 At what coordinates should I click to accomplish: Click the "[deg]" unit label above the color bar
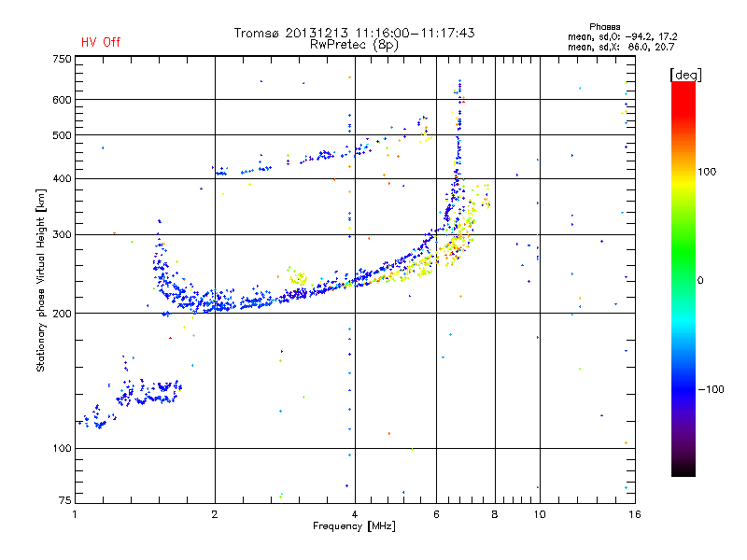click(685, 75)
